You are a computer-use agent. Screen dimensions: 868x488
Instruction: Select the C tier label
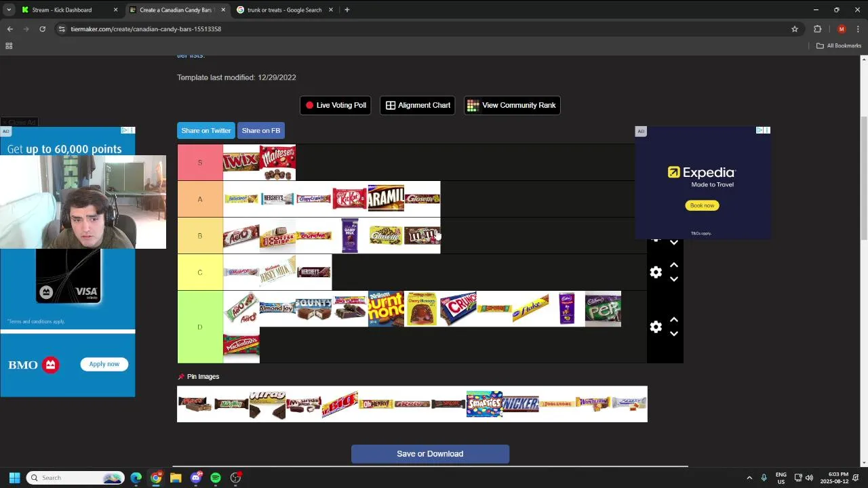[200, 272]
